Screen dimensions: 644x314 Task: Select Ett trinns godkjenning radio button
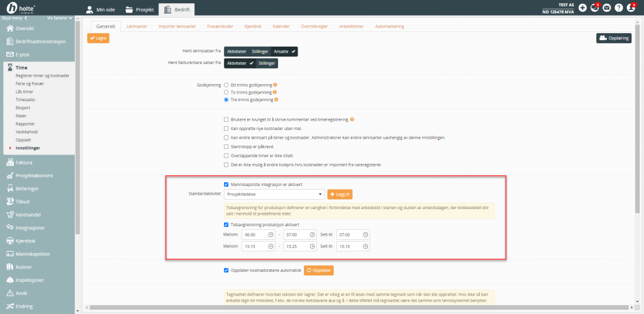[x=226, y=85]
